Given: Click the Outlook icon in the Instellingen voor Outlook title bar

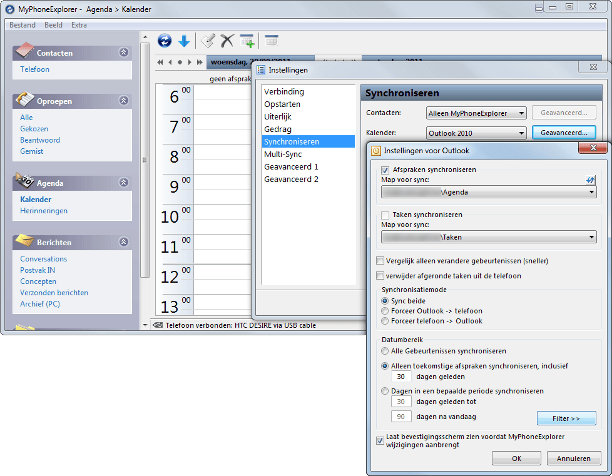Looking at the screenshot, I should tap(376, 151).
